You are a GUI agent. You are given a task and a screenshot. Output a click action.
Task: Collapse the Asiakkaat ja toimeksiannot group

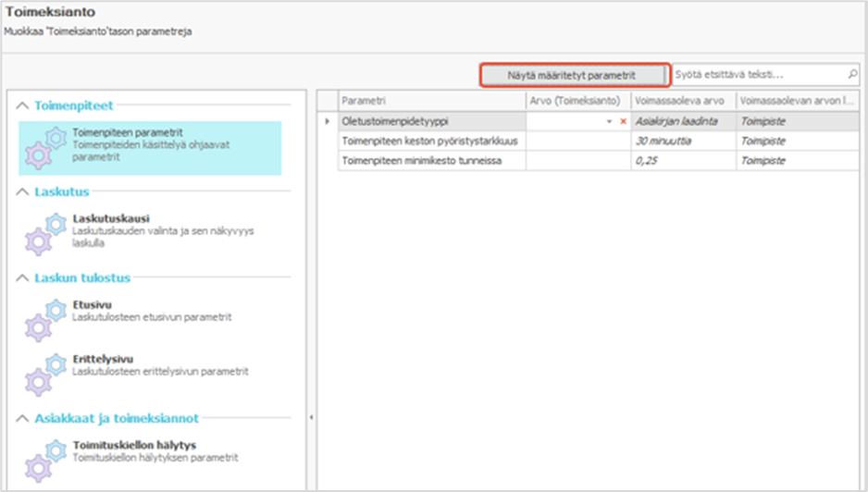click(22, 418)
